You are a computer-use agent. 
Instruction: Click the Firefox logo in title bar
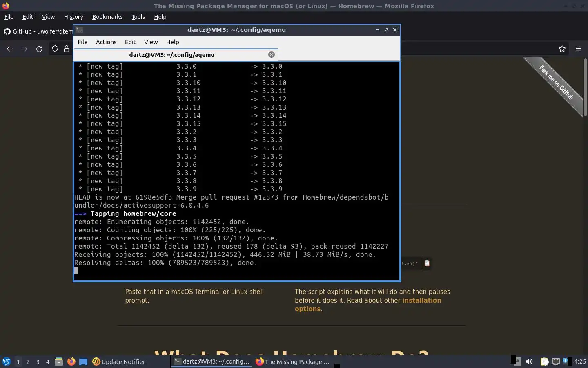[6, 6]
